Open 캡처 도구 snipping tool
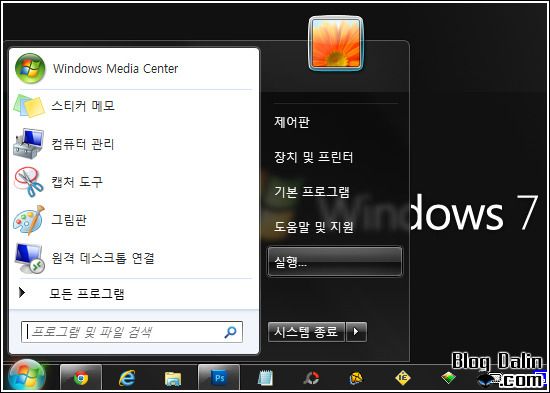 click(x=133, y=182)
